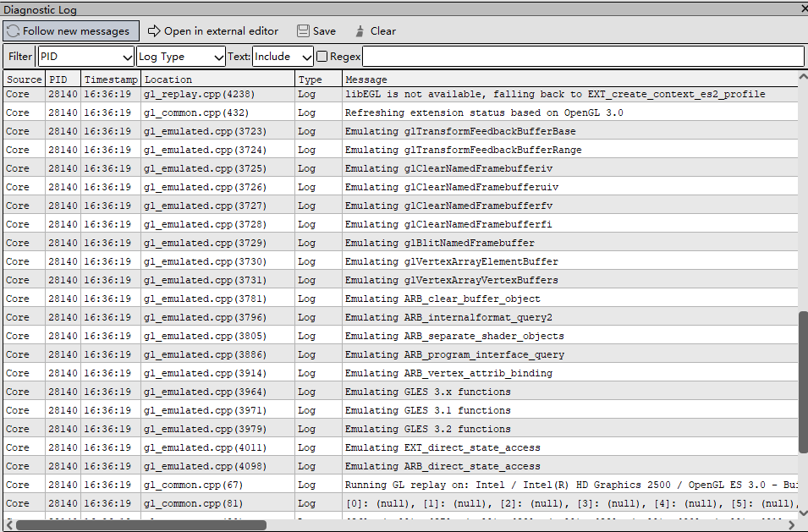Image resolution: width=808 pixels, height=532 pixels.
Task: Select the 'libEGL is not available' message
Action: click(555, 94)
